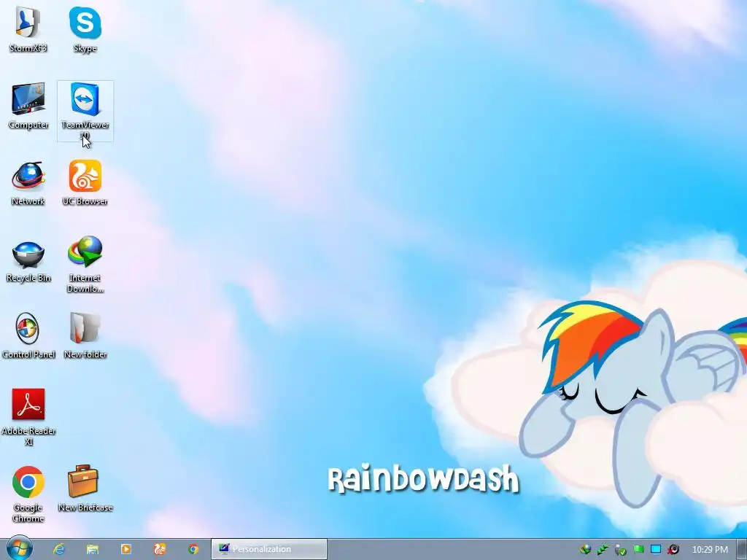Select the New folder icon
The height and width of the screenshot is (560, 747).
(x=85, y=336)
